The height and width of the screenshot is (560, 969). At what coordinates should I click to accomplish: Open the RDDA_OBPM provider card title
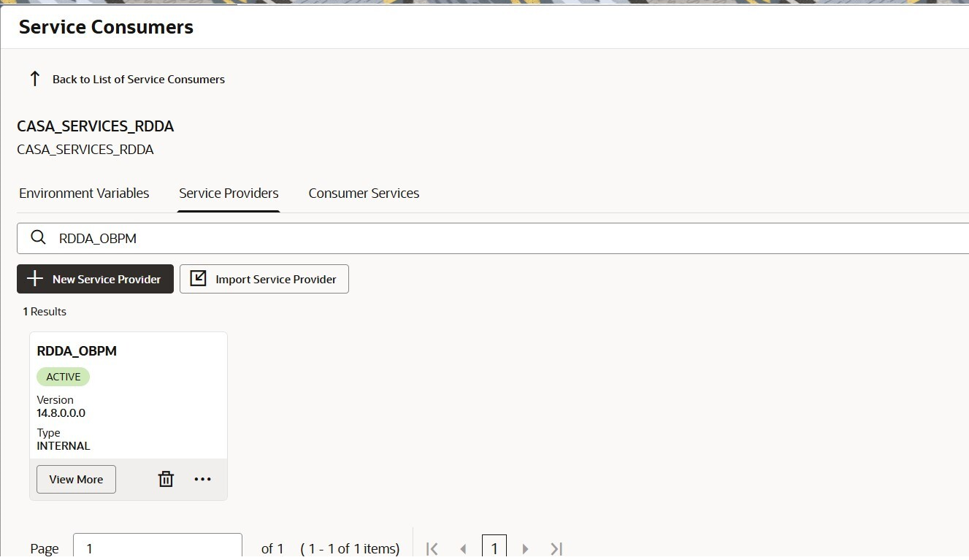[77, 351]
